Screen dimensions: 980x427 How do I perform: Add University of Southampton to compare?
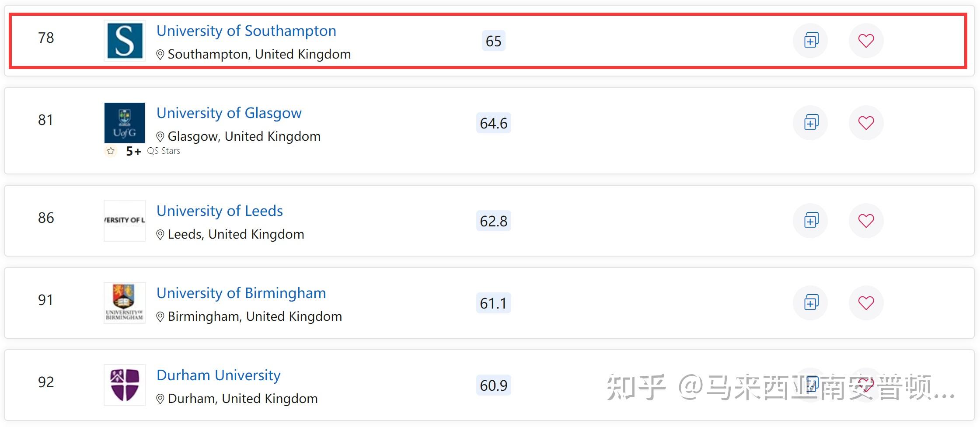810,41
